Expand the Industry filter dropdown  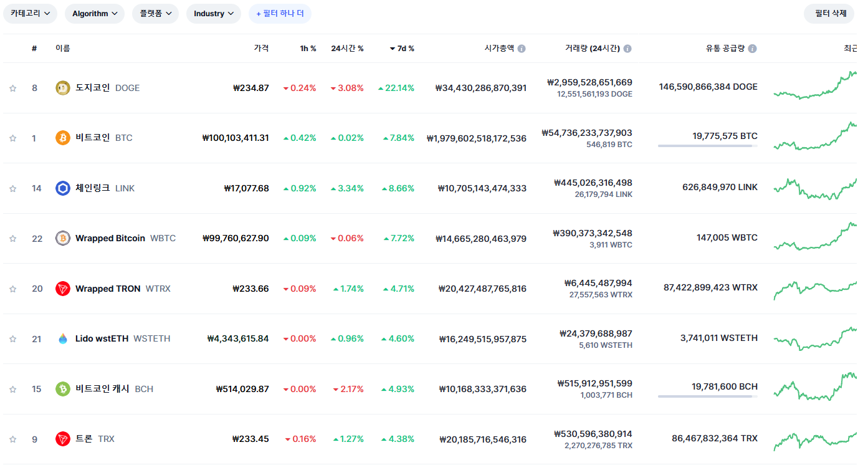[214, 14]
